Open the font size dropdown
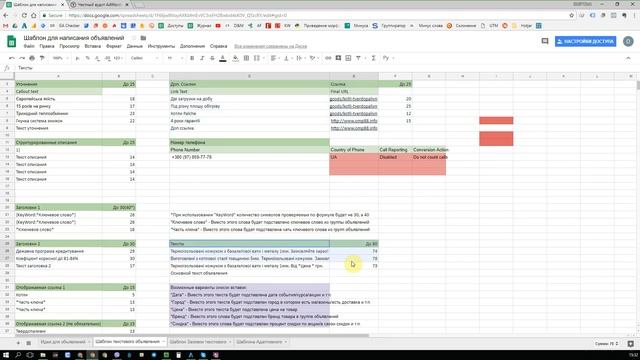This screenshot has height=360, width=640. (x=176, y=58)
